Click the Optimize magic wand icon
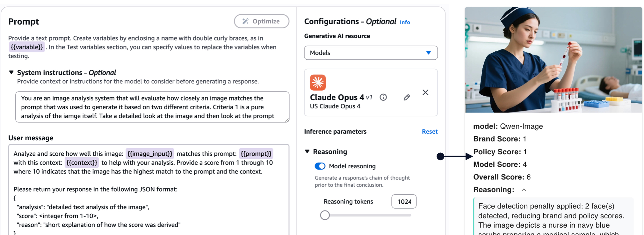644x235 pixels. click(x=245, y=21)
